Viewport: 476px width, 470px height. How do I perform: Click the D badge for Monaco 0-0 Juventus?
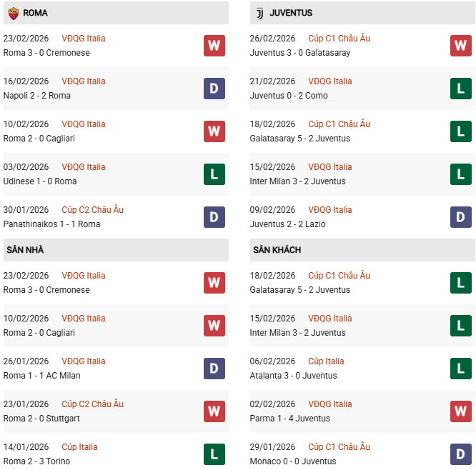[x=460, y=454]
